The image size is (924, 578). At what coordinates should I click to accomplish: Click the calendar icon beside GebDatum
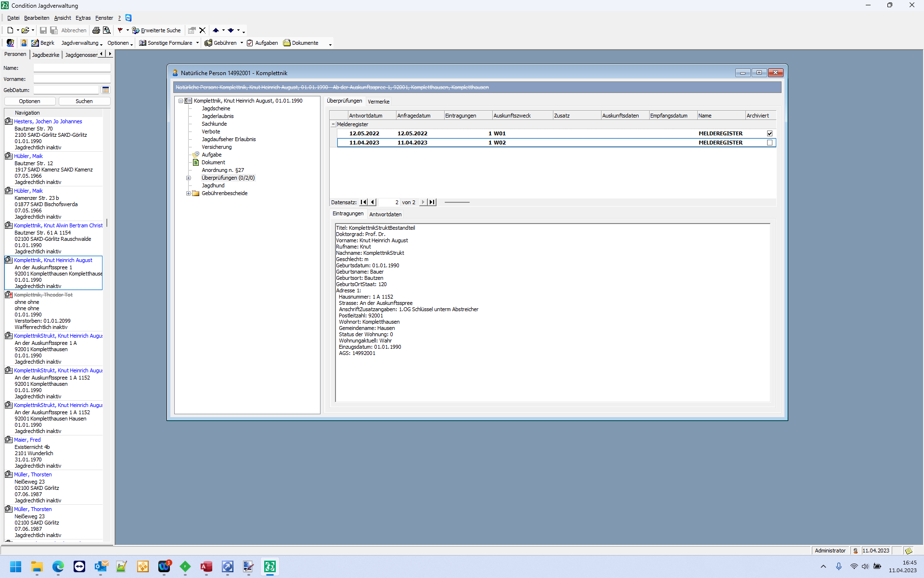(106, 90)
